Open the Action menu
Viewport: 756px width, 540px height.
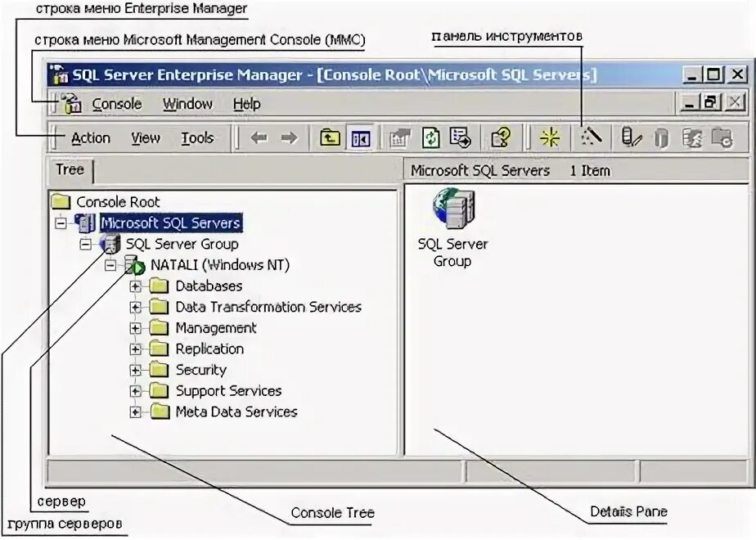[x=91, y=138]
